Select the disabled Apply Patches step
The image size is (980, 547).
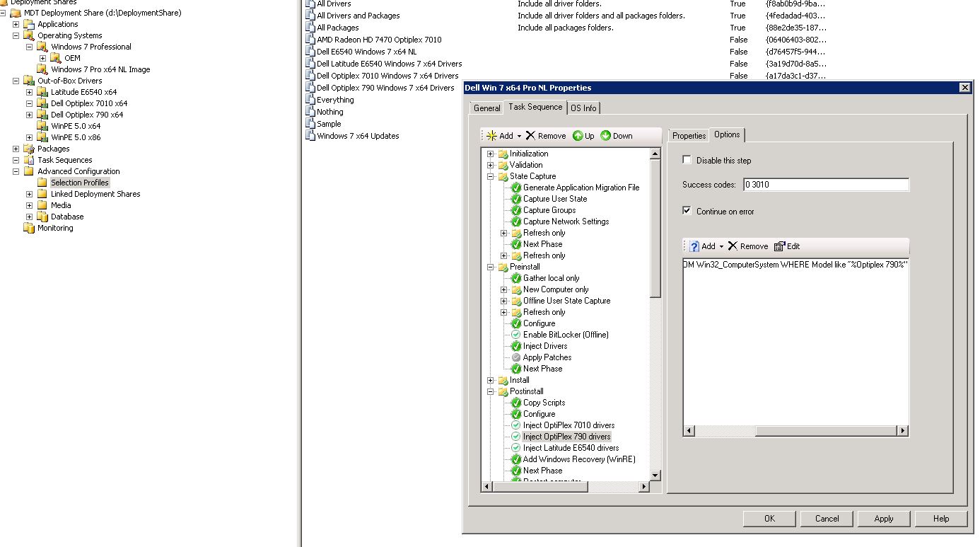(547, 357)
